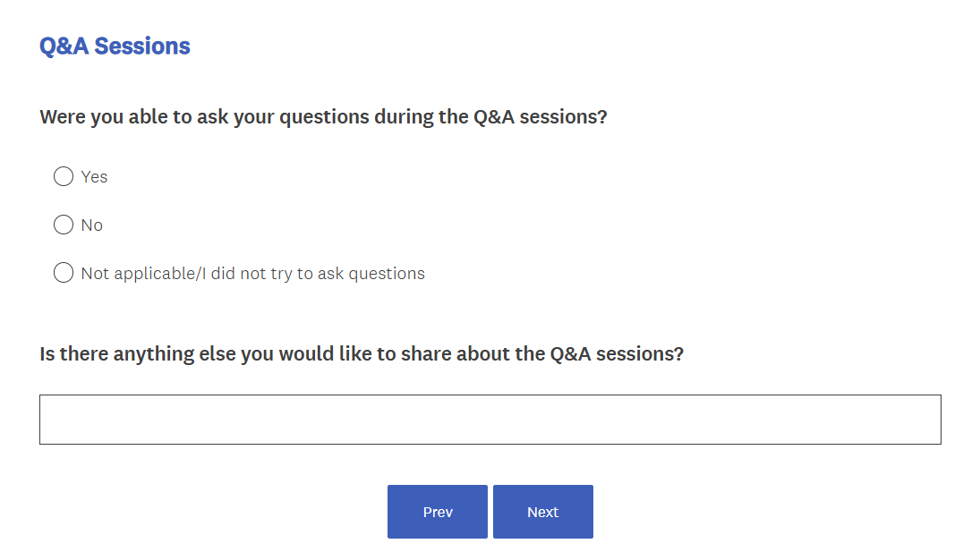
Task: Click the 'Not applicable' part of third option
Action: point(137,274)
